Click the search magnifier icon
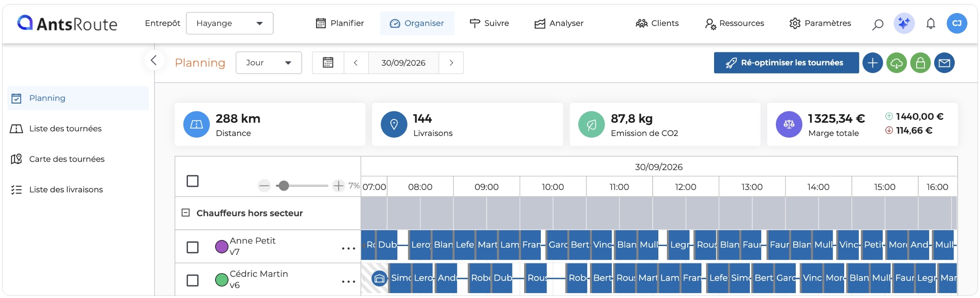980x298 pixels. pos(878,24)
